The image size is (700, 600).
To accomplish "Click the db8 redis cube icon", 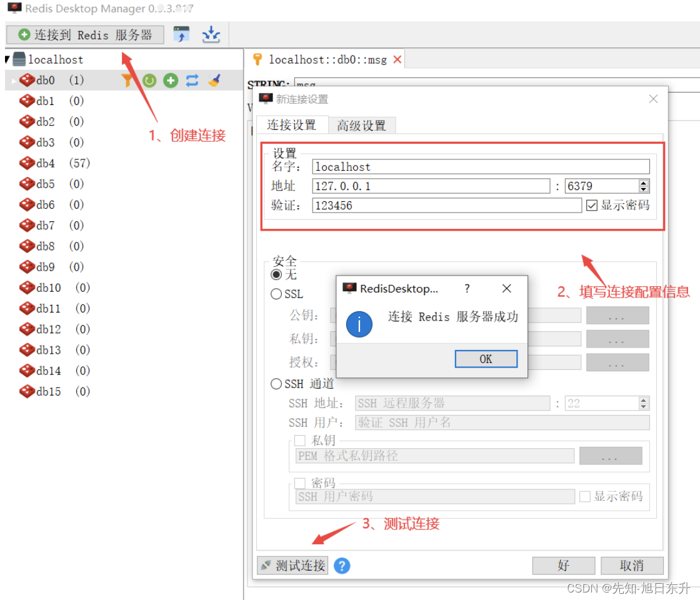I will (27, 246).
